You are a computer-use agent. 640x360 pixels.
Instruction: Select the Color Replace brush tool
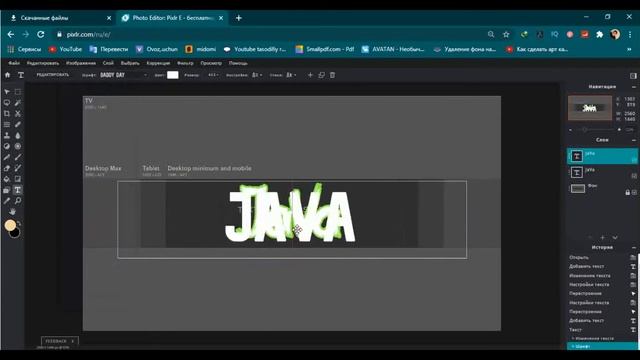click(x=18, y=168)
